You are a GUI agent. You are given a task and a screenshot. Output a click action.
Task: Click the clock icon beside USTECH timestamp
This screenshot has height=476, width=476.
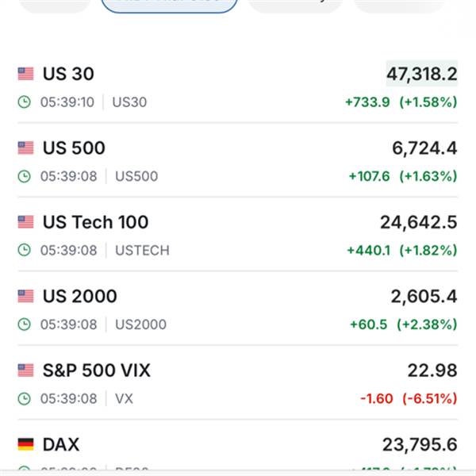pyautogui.click(x=25, y=250)
